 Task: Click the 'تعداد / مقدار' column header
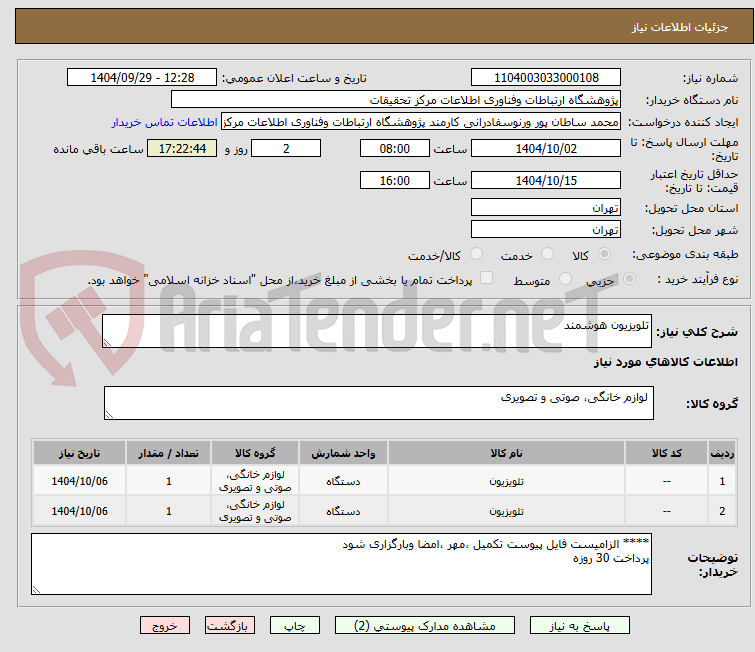click(x=169, y=453)
